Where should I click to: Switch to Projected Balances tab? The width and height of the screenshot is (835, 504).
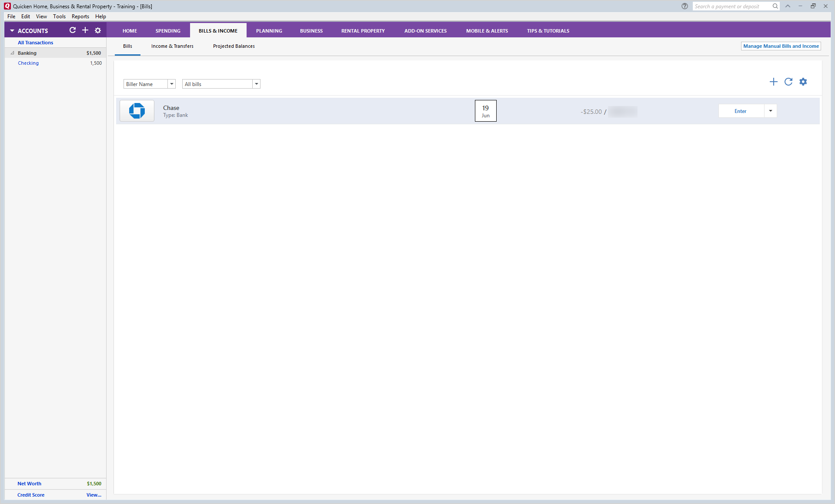coord(234,46)
